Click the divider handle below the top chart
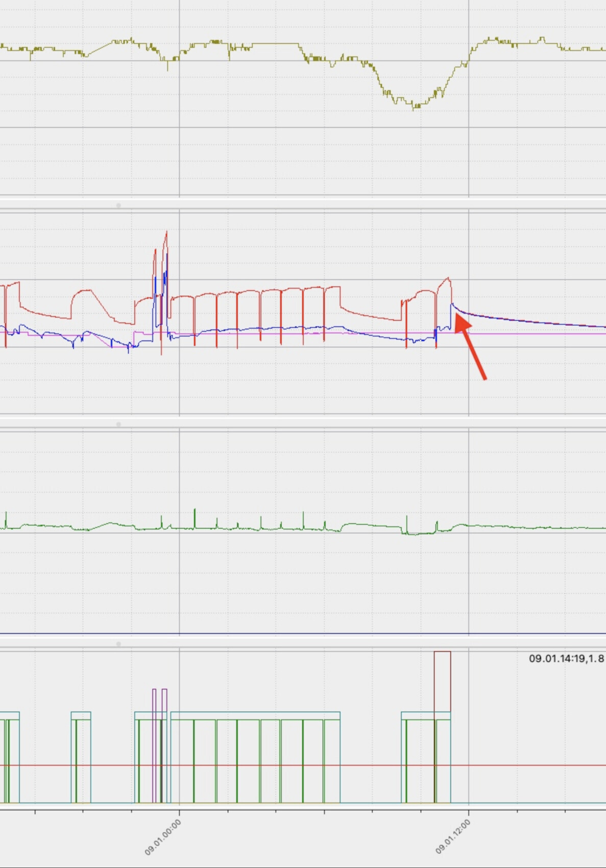Screen dimensions: 606x868 pos(118,205)
